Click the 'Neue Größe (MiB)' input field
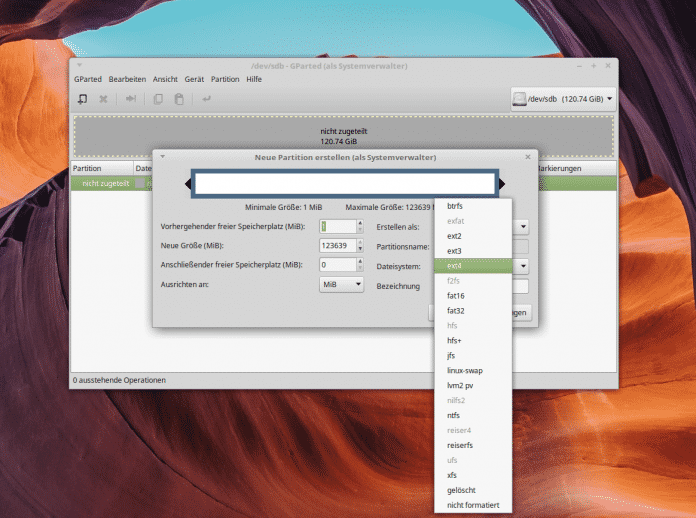This screenshot has height=518, width=696. click(x=333, y=245)
